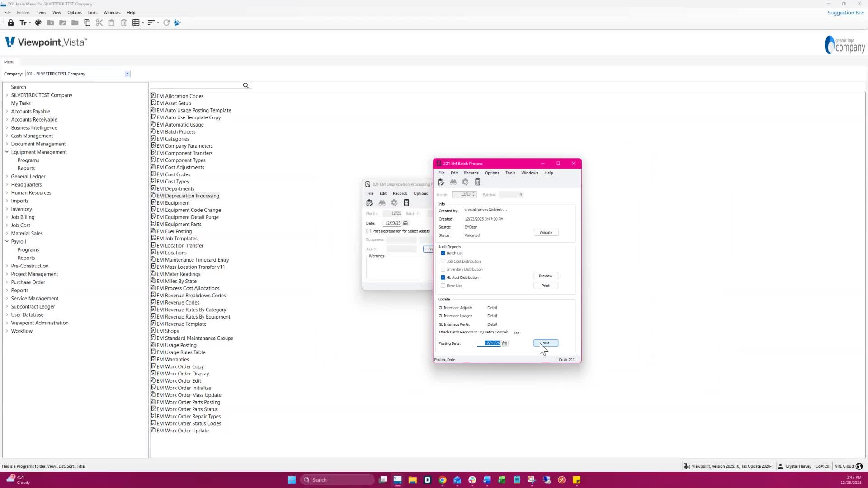Click the search magnifier icon above programs list
Viewport: 868px width, 488px height.
246,85
